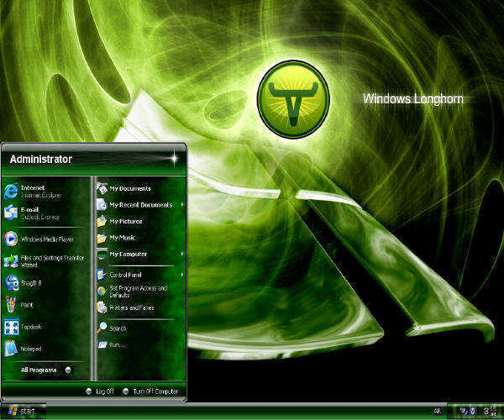Launch Windows Media Player icon
This screenshot has height=420, width=504.
11,239
